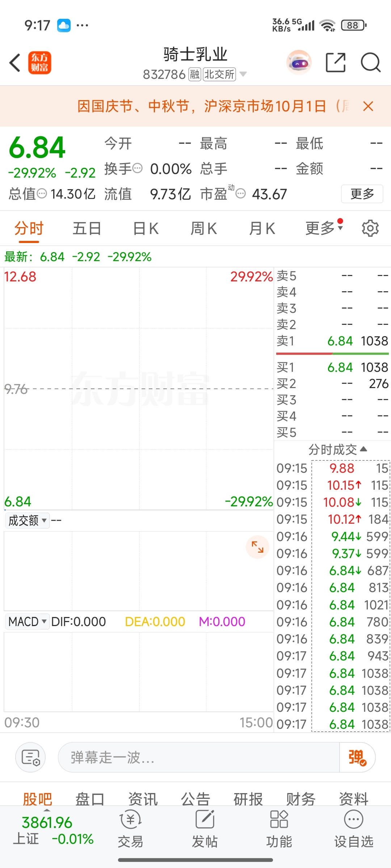Tap 买1 order row at 6.84

coord(332,367)
